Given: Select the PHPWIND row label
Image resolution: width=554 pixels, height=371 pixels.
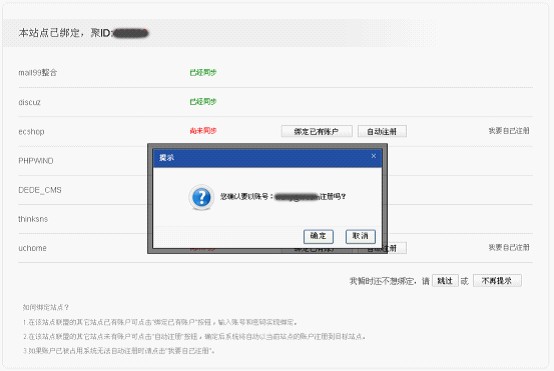Looking at the screenshot, I should 36,161.
